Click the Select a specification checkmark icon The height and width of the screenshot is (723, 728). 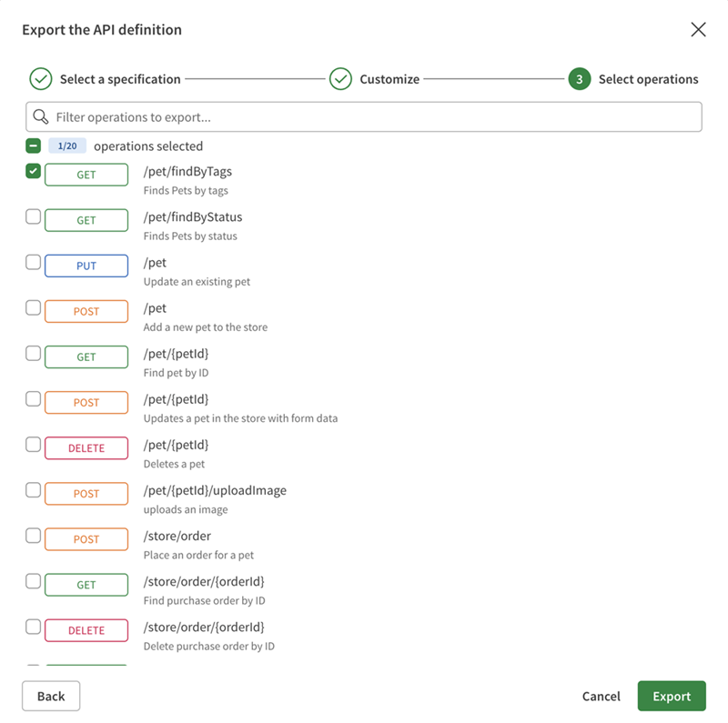point(41,79)
